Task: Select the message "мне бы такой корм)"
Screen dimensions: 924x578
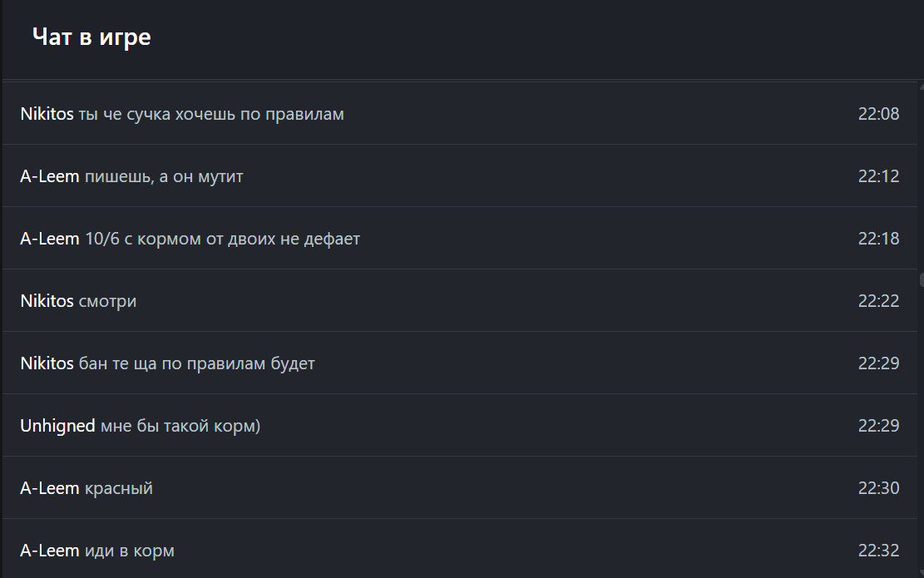Action: (180, 426)
